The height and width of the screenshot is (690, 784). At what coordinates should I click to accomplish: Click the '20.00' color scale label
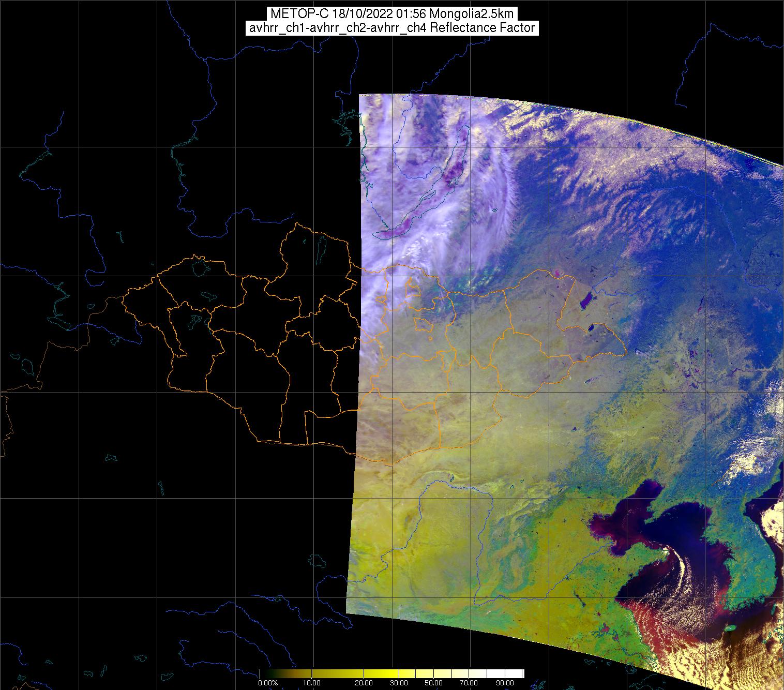pyautogui.click(x=364, y=683)
